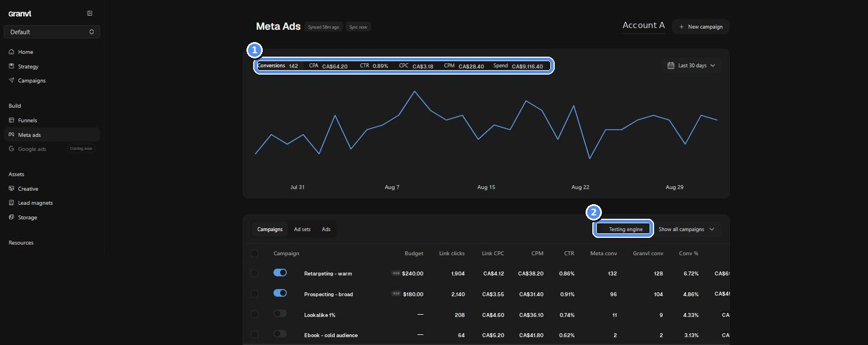Open Storage in the sidebar
This screenshot has height=345, width=868.
coord(52,217)
